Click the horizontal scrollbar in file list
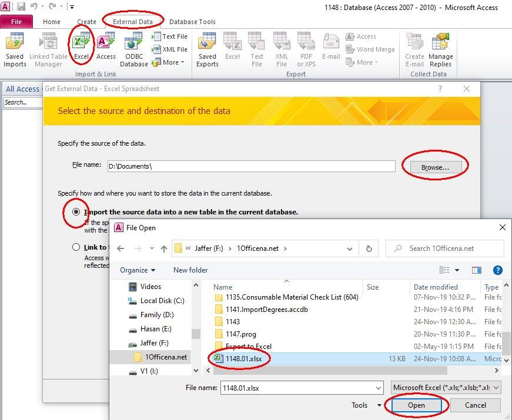Image resolution: width=512 pixels, height=420 pixels. 330,371
